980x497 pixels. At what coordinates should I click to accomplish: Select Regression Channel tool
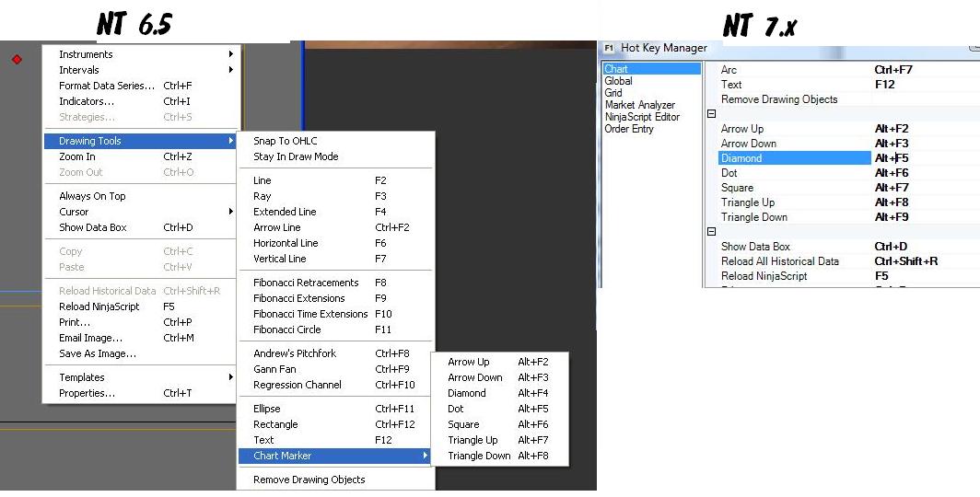[336, 385]
